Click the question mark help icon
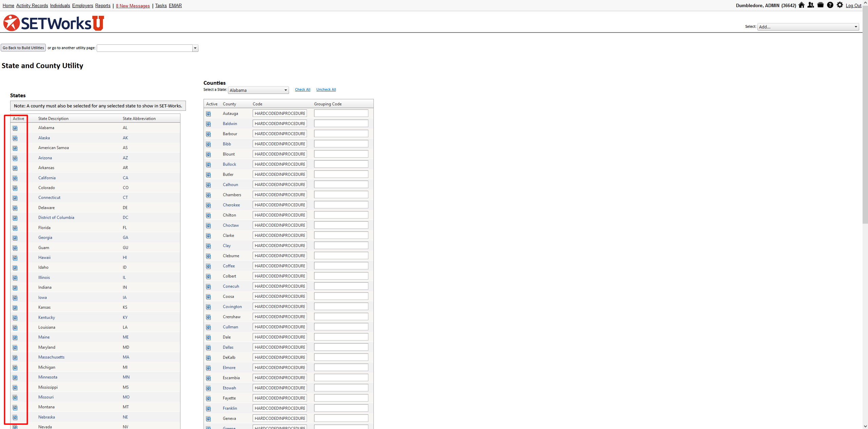The width and height of the screenshot is (868, 429). point(830,5)
